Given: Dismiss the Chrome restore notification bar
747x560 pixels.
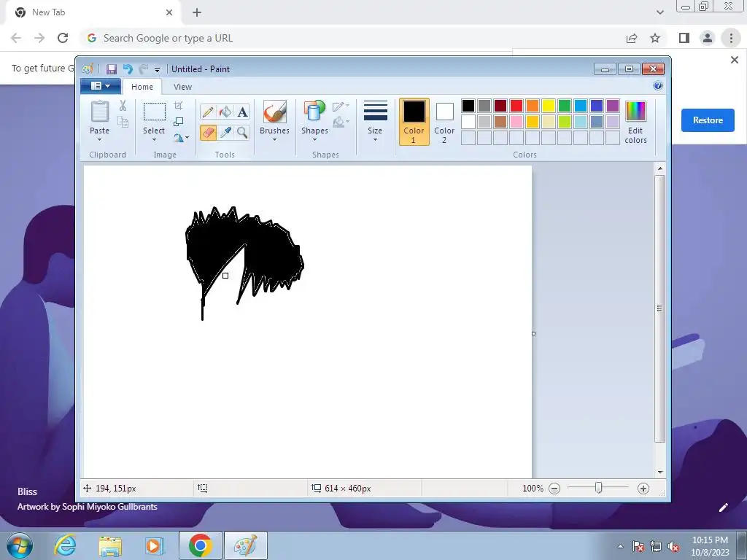Looking at the screenshot, I should [x=734, y=60].
